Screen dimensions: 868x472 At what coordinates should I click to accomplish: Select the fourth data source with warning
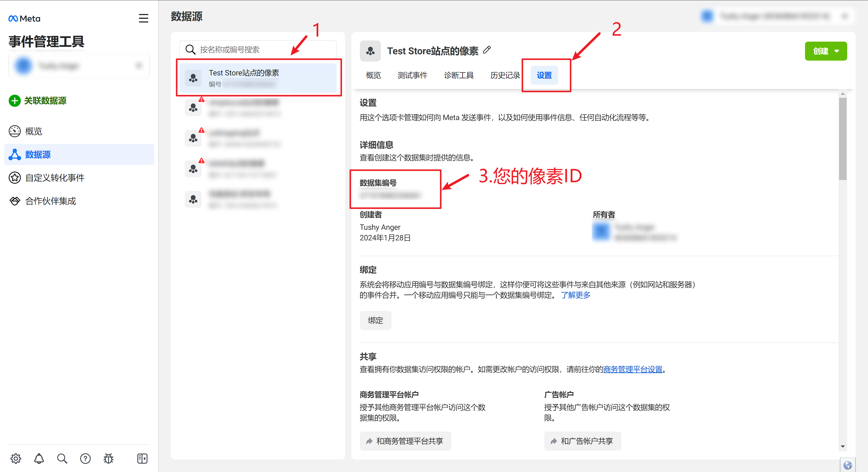[258, 169]
